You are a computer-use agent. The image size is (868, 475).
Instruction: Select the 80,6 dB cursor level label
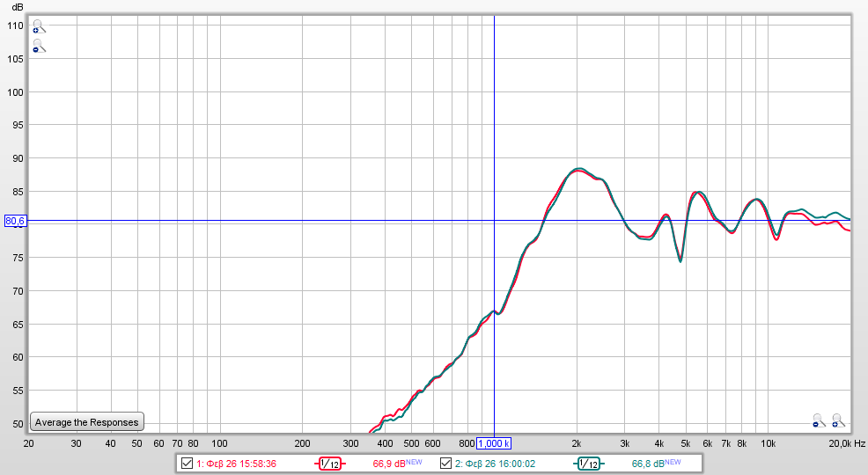pos(15,221)
